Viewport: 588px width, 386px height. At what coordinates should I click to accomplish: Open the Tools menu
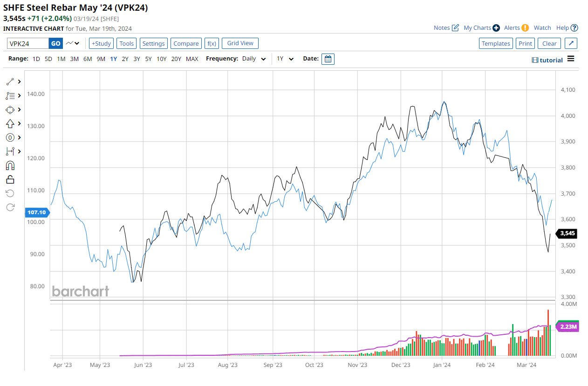point(126,43)
